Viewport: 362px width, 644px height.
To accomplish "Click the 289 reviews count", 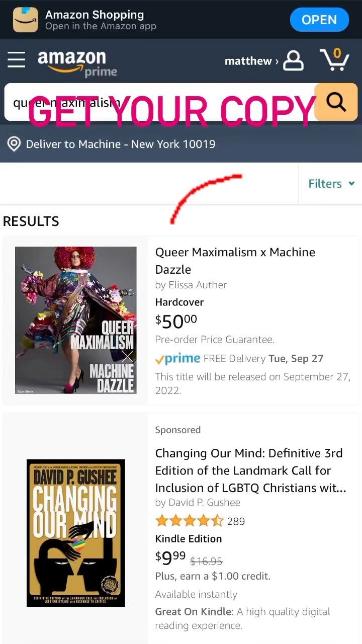I will coord(236,521).
